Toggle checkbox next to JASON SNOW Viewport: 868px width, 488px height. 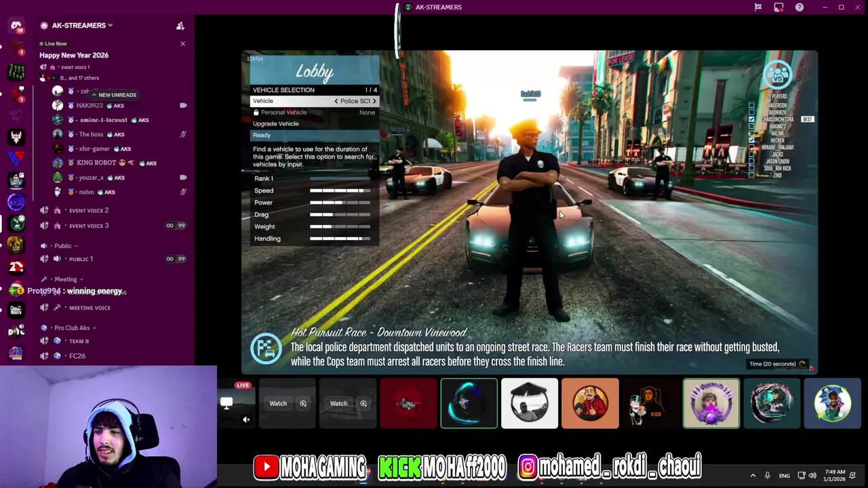751,161
